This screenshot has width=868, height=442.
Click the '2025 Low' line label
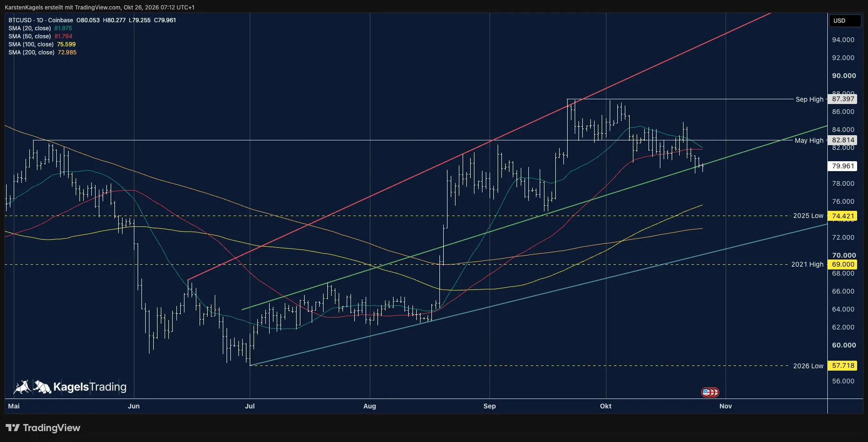[x=808, y=216]
